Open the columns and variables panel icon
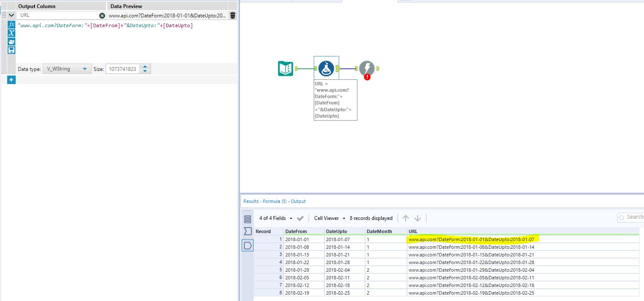 click(11, 33)
